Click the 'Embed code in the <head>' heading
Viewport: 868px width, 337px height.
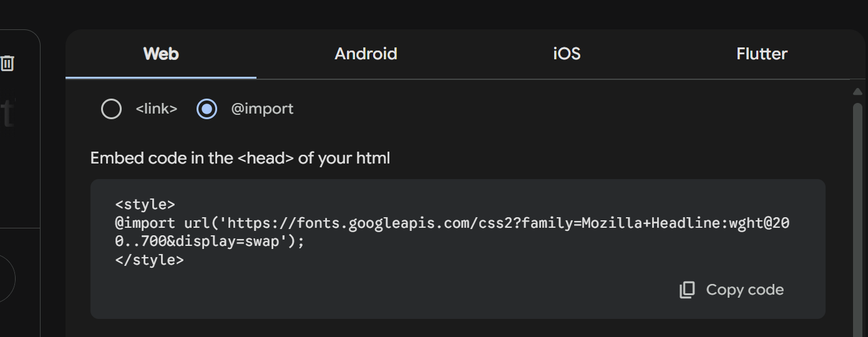(240, 159)
